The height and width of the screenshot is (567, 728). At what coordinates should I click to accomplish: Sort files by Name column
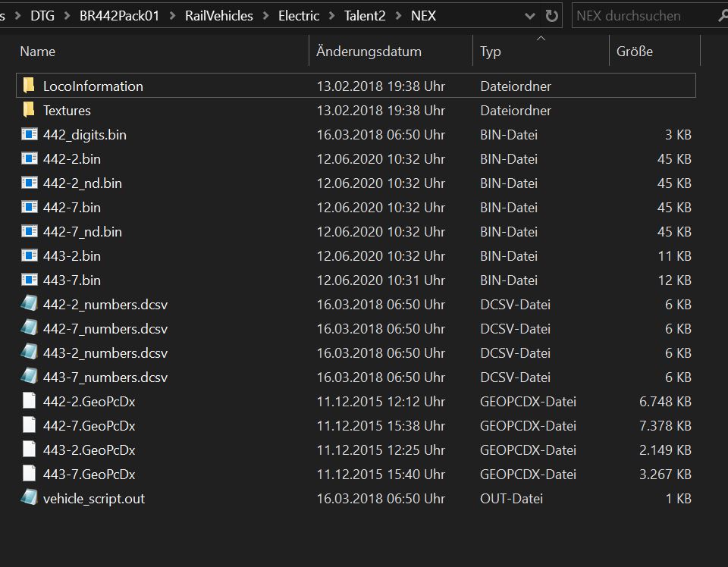pos(38,52)
